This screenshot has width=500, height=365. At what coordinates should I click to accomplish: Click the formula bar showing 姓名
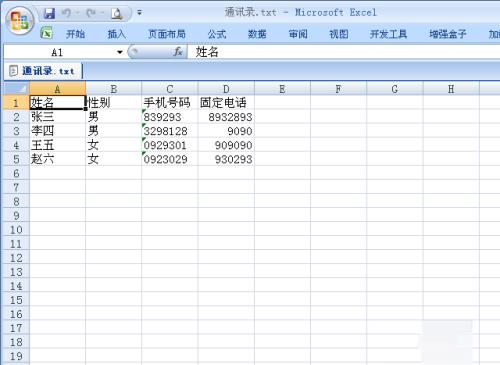343,52
